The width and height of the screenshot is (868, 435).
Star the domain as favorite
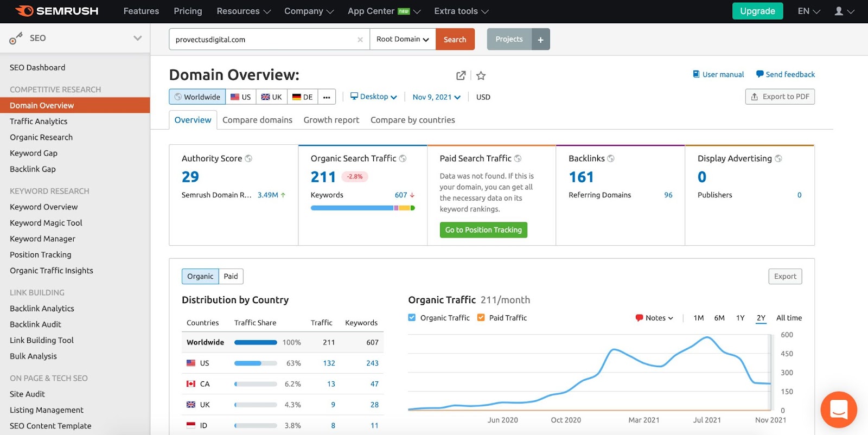481,75
